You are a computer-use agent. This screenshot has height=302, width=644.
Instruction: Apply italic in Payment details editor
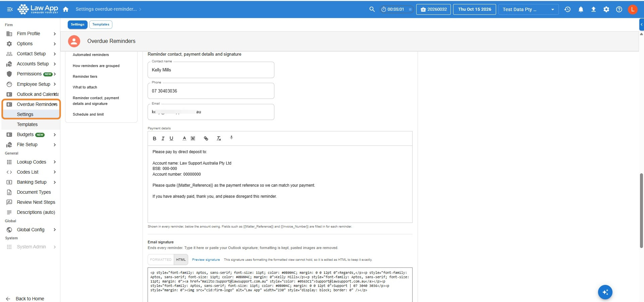coord(163,138)
